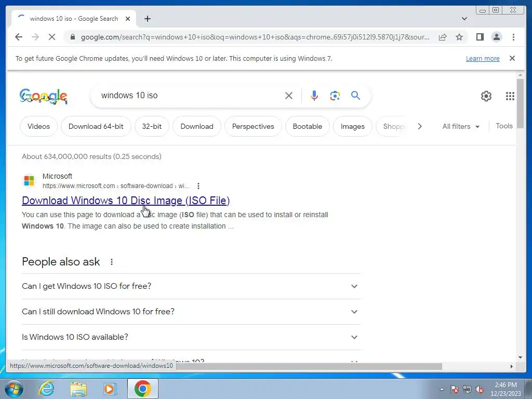This screenshot has width=532, height=399.
Task: Open the taskbar clock and date
Action: pos(506,389)
